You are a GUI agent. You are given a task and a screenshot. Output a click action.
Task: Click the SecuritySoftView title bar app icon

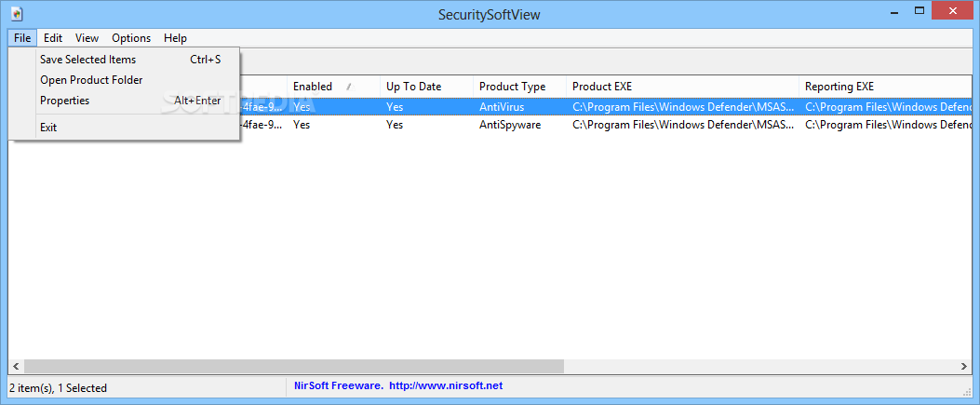[17, 13]
